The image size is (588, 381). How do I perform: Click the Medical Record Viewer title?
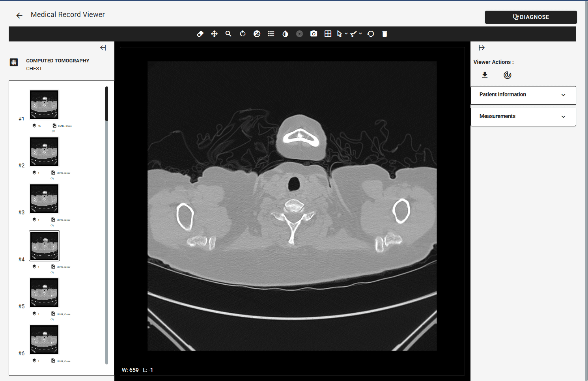68,15
